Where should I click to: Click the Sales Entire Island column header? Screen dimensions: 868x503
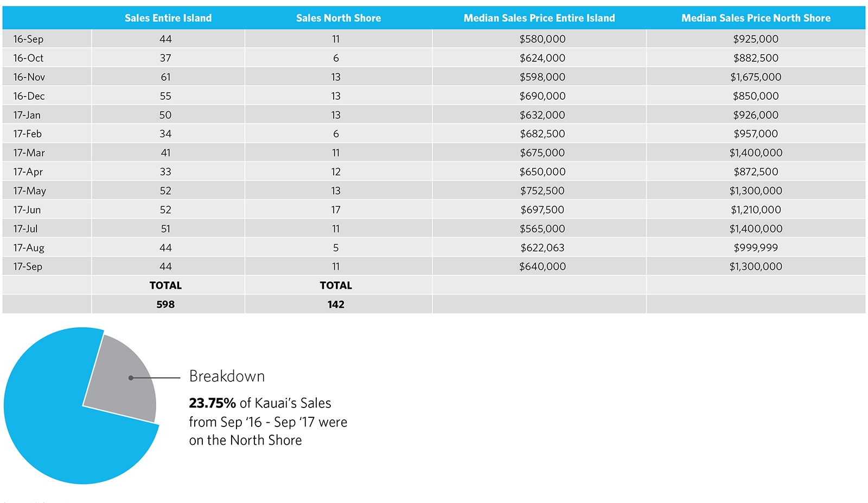pos(168,18)
